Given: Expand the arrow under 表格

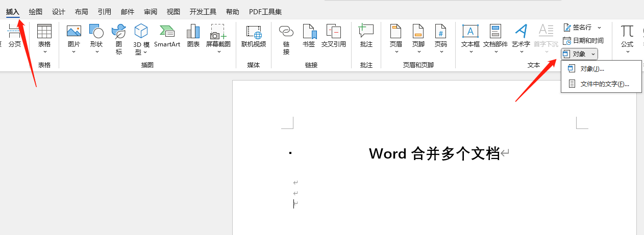Looking at the screenshot, I should [x=44, y=52].
